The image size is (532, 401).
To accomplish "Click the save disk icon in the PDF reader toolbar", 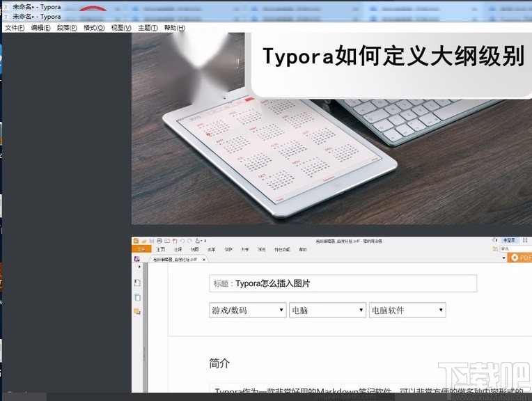I will click(152, 241).
